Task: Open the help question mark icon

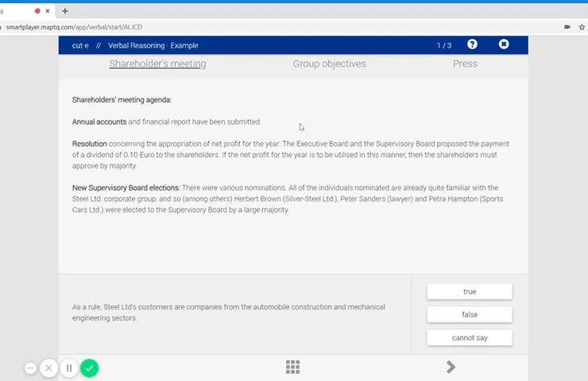Action: point(472,44)
